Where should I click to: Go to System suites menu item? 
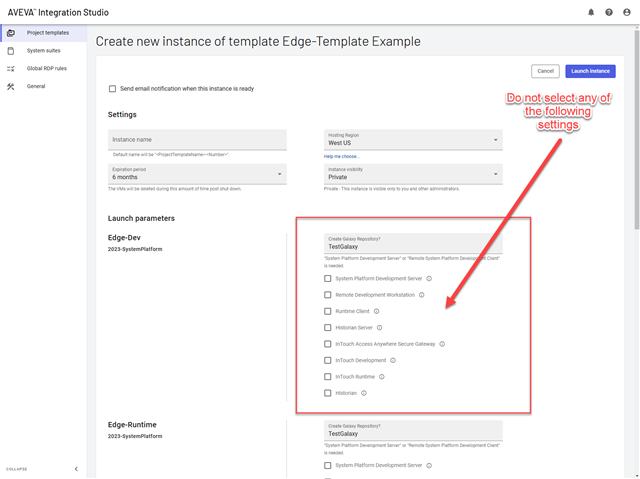point(43,51)
